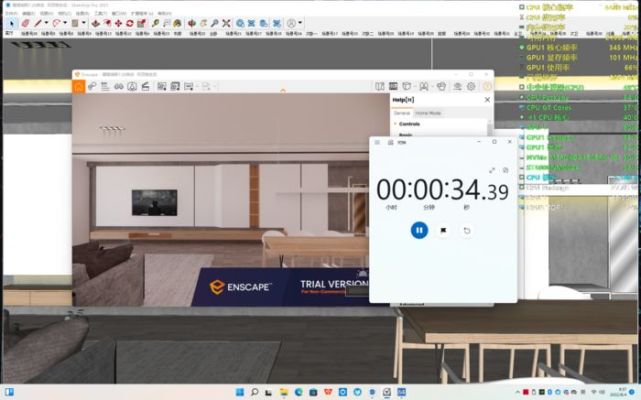Screen dimensions: 641x400
Task: Select the SketchUp Move tool
Action: [x=118, y=23]
